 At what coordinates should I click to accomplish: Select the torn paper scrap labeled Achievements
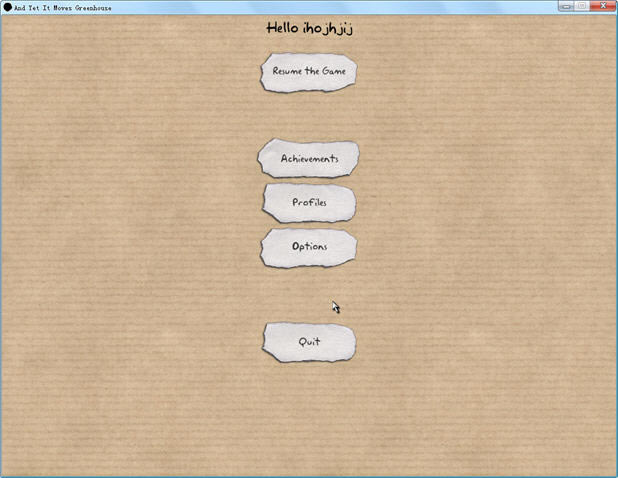[x=309, y=159]
